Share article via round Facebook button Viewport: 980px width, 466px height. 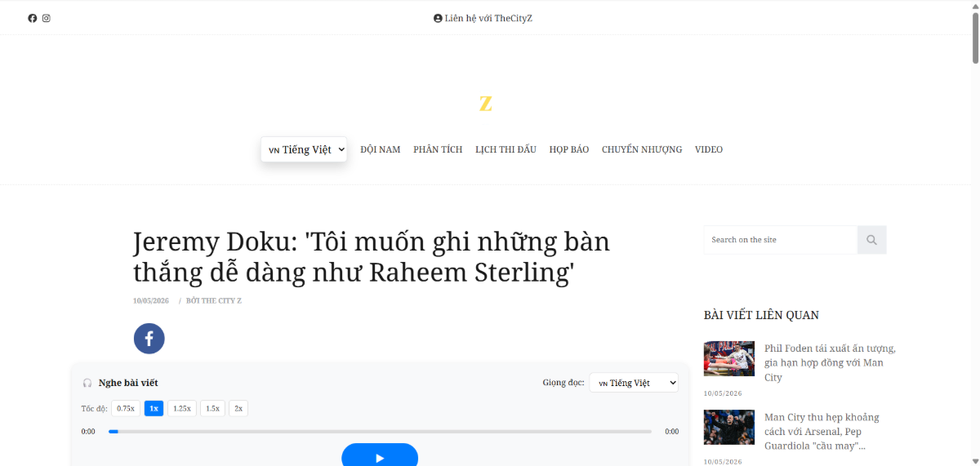click(149, 339)
